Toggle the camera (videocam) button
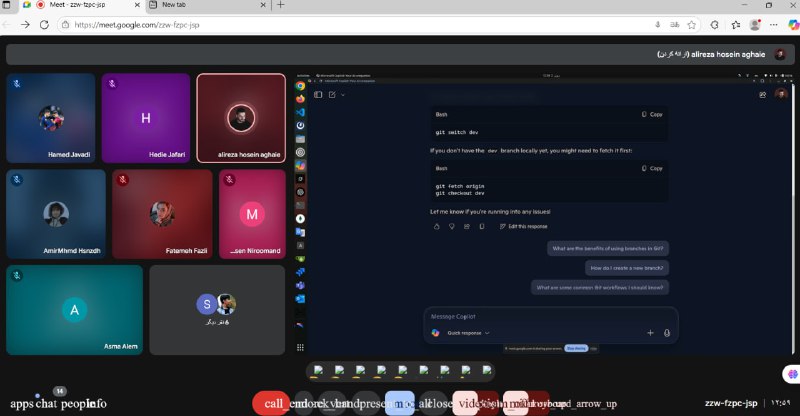 (x=465, y=403)
